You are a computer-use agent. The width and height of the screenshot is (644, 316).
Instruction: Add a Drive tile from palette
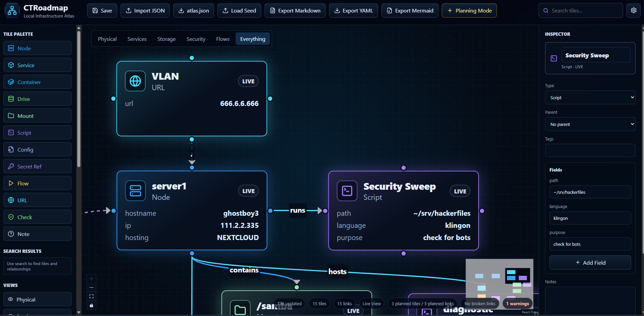37,99
